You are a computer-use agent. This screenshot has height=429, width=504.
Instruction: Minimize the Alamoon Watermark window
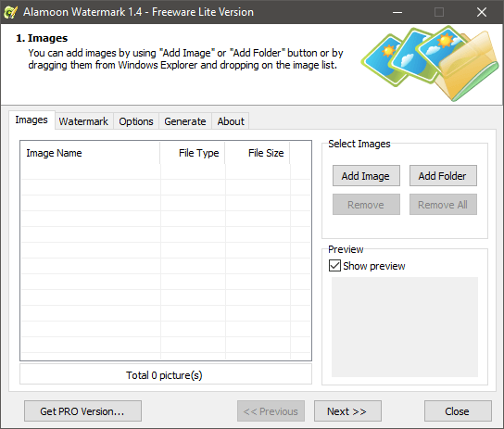point(397,12)
